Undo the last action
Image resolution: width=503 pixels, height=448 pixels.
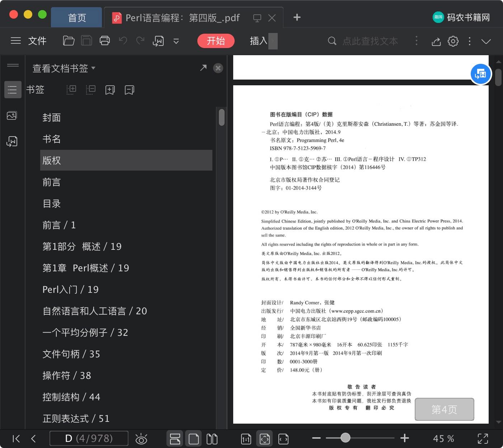pos(123,40)
